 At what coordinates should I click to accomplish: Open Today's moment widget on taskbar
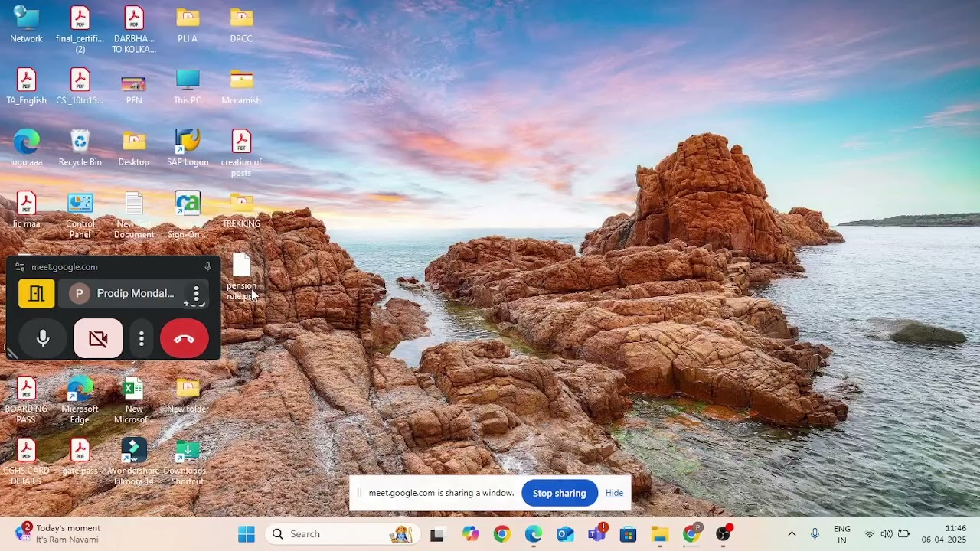click(57, 533)
